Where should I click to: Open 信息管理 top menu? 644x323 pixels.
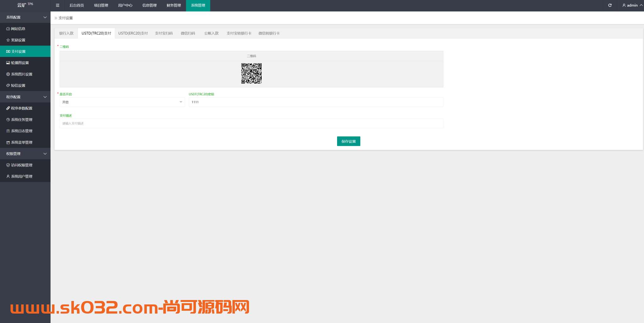[149, 5]
